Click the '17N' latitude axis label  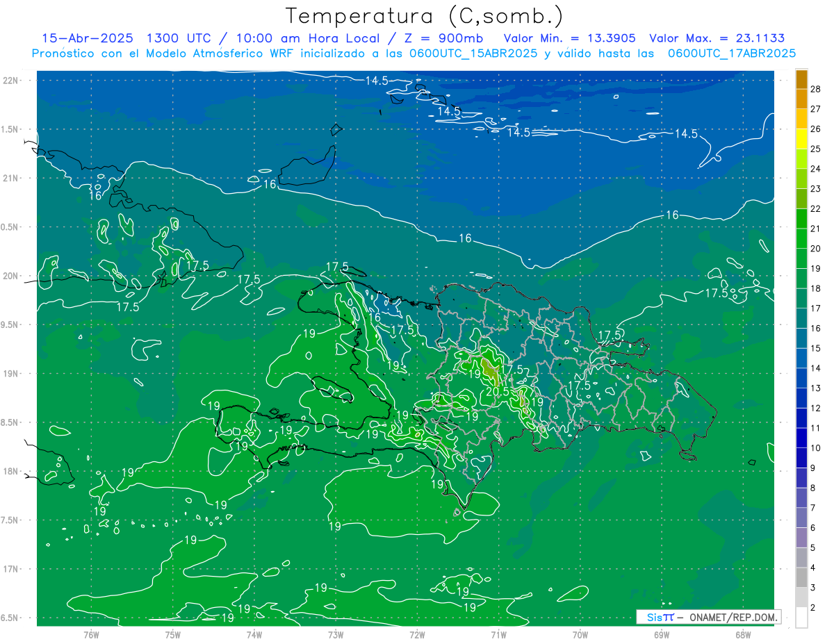(x=12, y=569)
